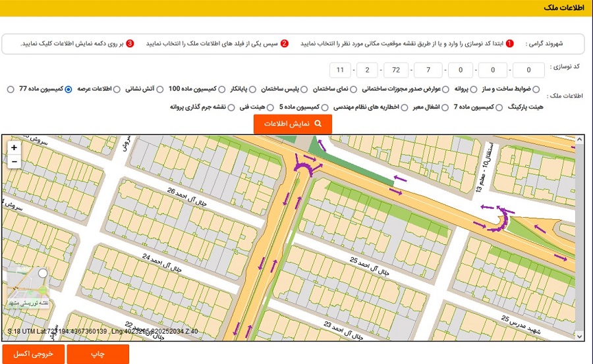Click the renovation code field containing 11
Image resolution: width=593 pixels, height=364 pixels.
tap(340, 70)
